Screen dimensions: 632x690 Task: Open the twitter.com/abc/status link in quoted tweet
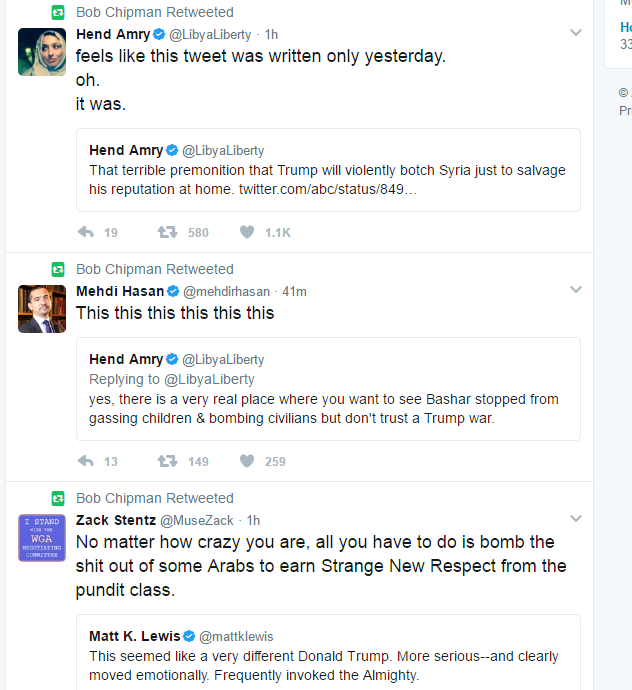(327, 189)
